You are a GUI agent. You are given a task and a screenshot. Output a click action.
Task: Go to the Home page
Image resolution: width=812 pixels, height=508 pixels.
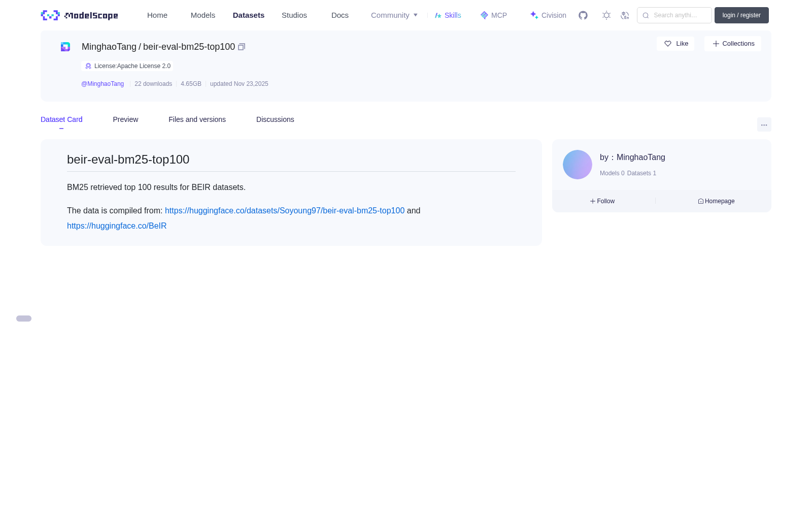157,15
